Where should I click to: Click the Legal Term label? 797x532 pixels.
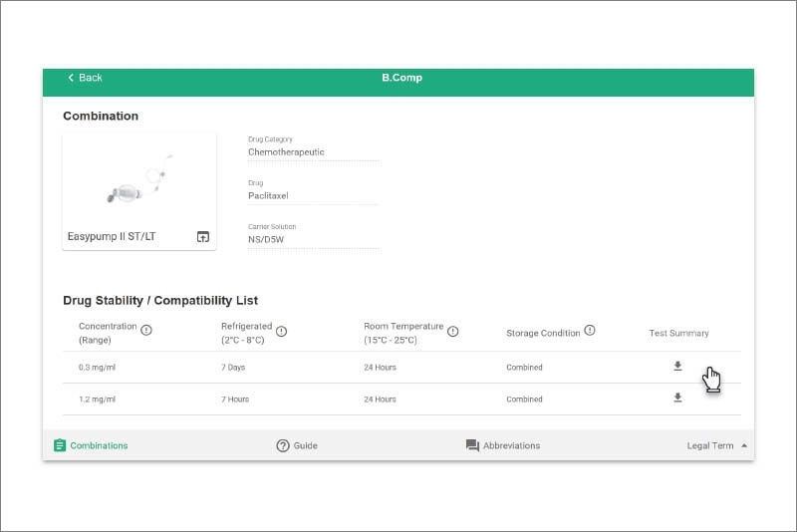[710, 445]
